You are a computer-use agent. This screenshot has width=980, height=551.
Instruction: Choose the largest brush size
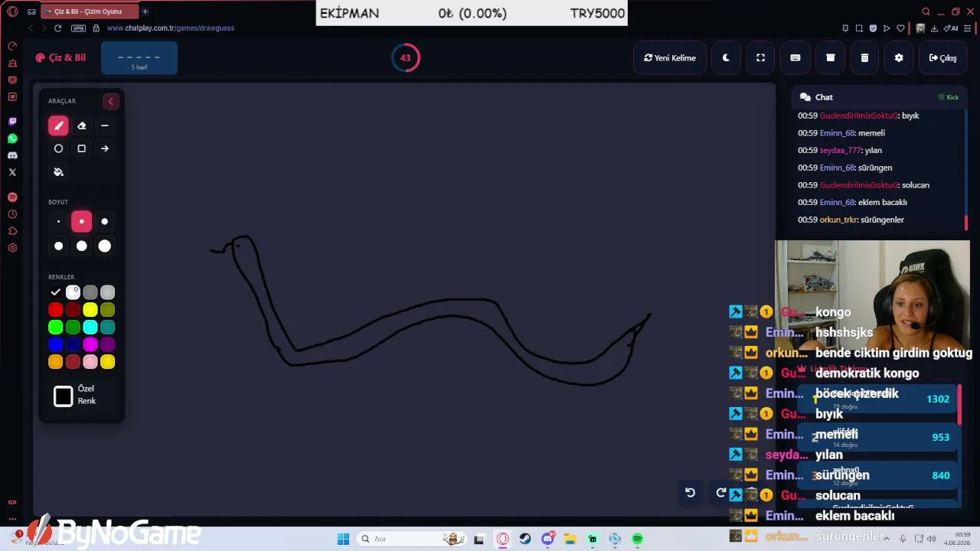[x=105, y=246]
